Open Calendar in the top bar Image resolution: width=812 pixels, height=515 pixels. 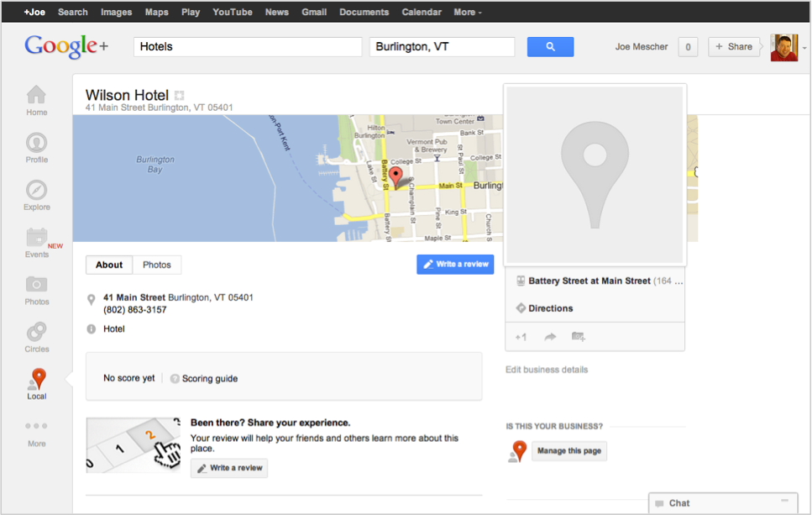[x=422, y=12]
